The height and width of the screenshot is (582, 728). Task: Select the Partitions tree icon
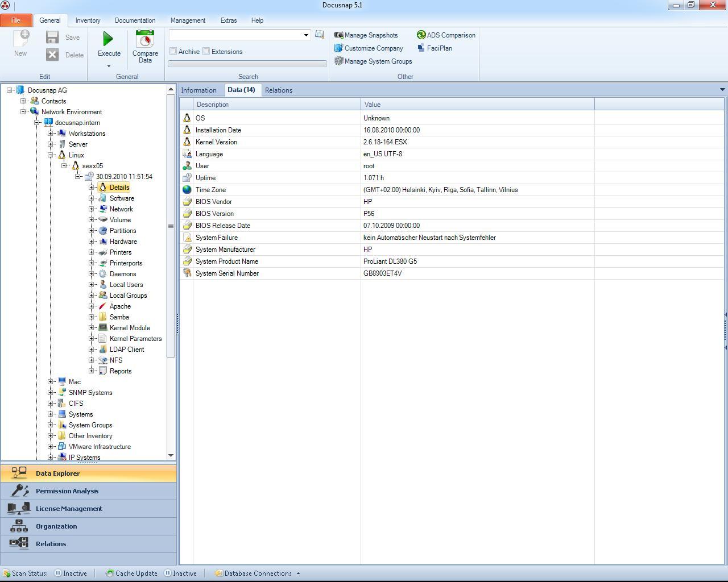click(x=102, y=231)
